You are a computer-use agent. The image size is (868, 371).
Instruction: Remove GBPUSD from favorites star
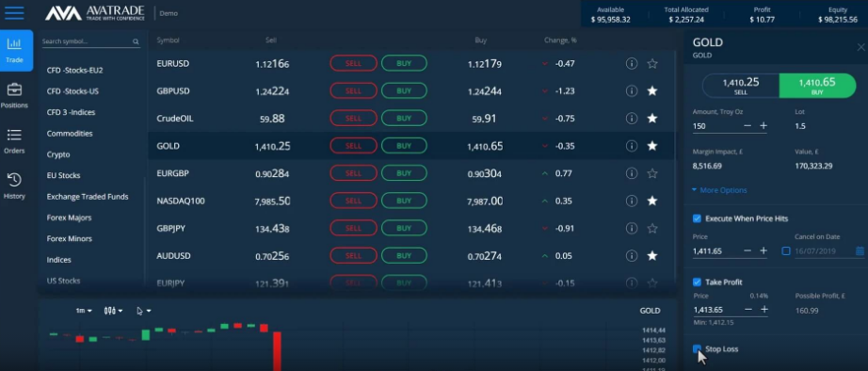(x=652, y=90)
